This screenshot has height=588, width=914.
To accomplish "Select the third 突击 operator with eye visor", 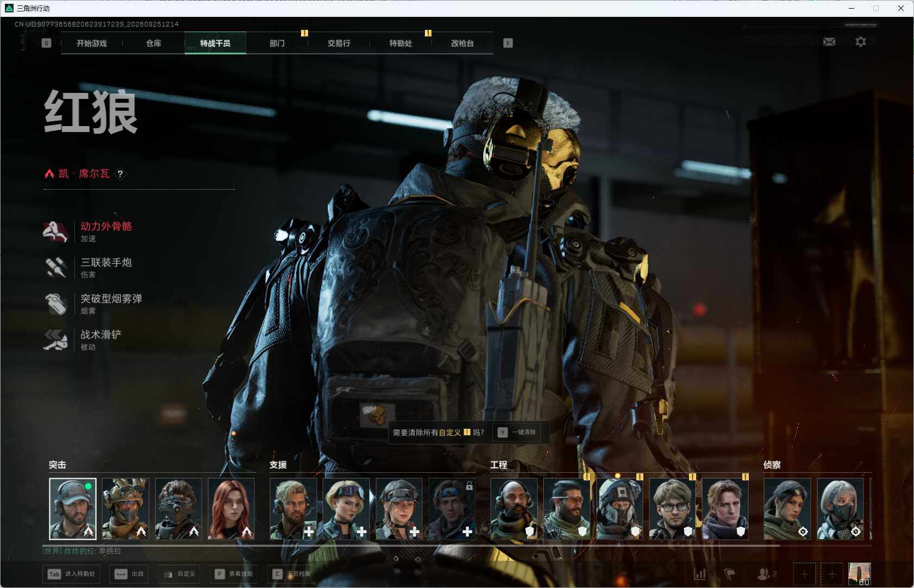I will coord(178,509).
